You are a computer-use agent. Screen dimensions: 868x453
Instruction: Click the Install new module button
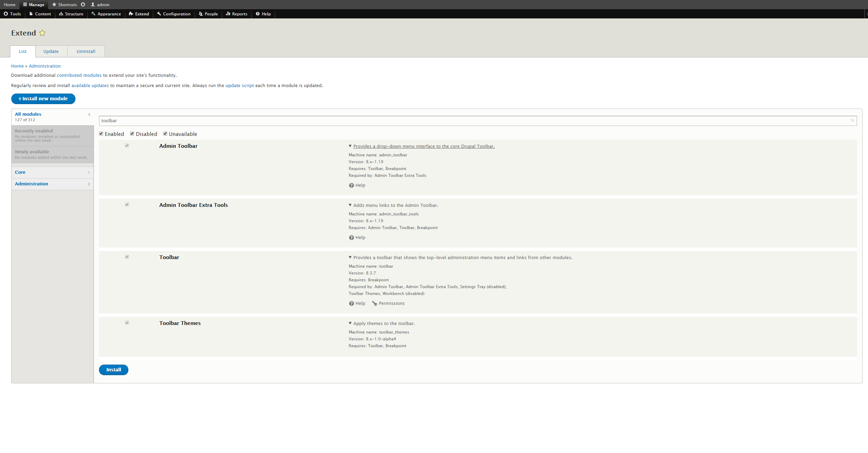point(43,99)
